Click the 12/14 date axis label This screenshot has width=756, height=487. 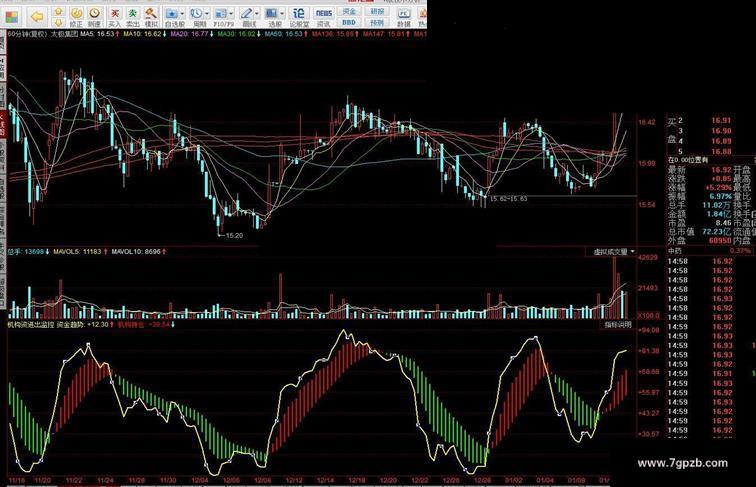pos(325,480)
